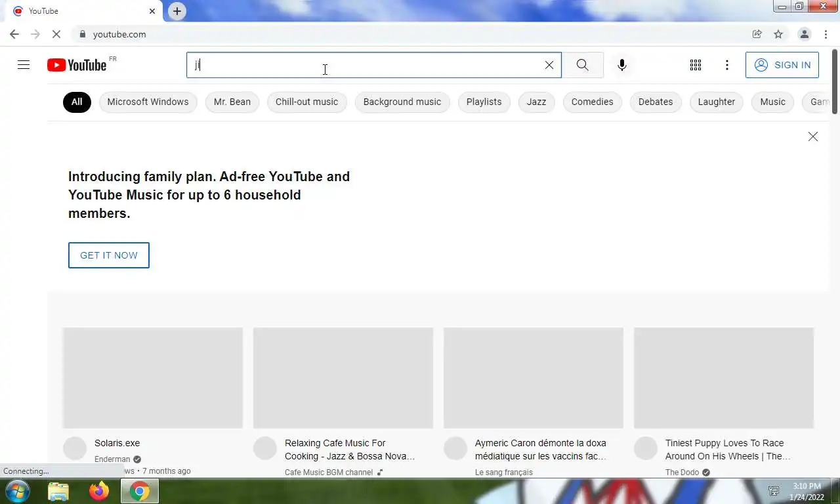Viewport: 840px width, 504px height.
Task: Click channel avatar beside Relaxing Cafe Music
Action: tap(265, 449)
